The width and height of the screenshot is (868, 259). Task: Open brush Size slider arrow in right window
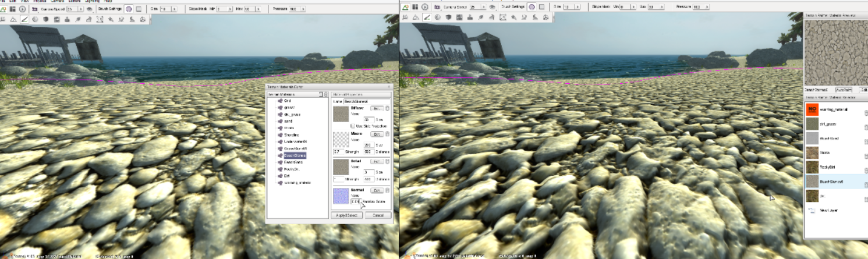point(578,7)
